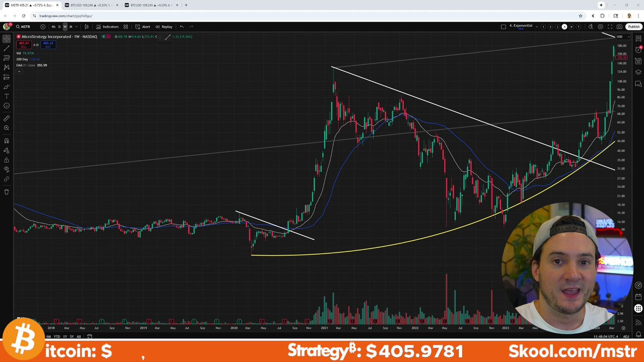Viewport: 644px width, 362px height.
Task: Select the W weekly timeframe
Action: [x=65, y=26]
